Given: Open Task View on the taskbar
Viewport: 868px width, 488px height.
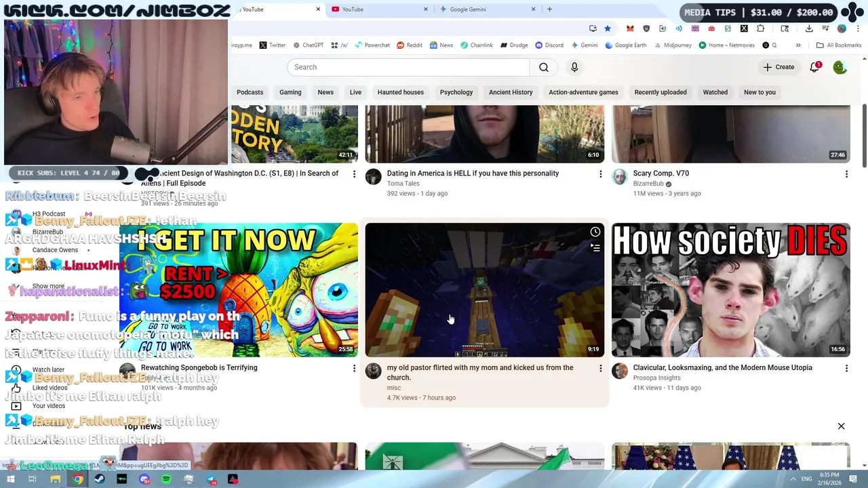Looking at the screenshot, I should (33, 479).
